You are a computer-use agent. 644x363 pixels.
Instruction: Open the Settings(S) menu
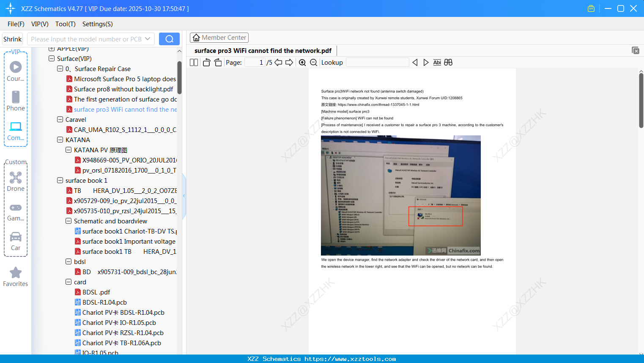[98, 24]
